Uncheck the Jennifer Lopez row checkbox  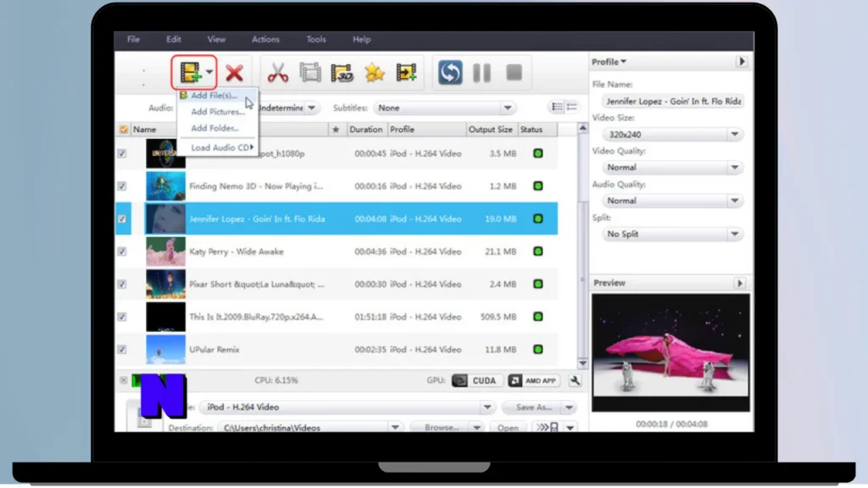coord(122,219)
